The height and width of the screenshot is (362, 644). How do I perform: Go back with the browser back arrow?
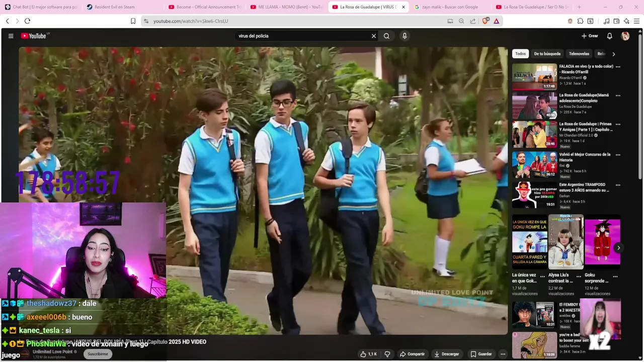coord(8,21)
